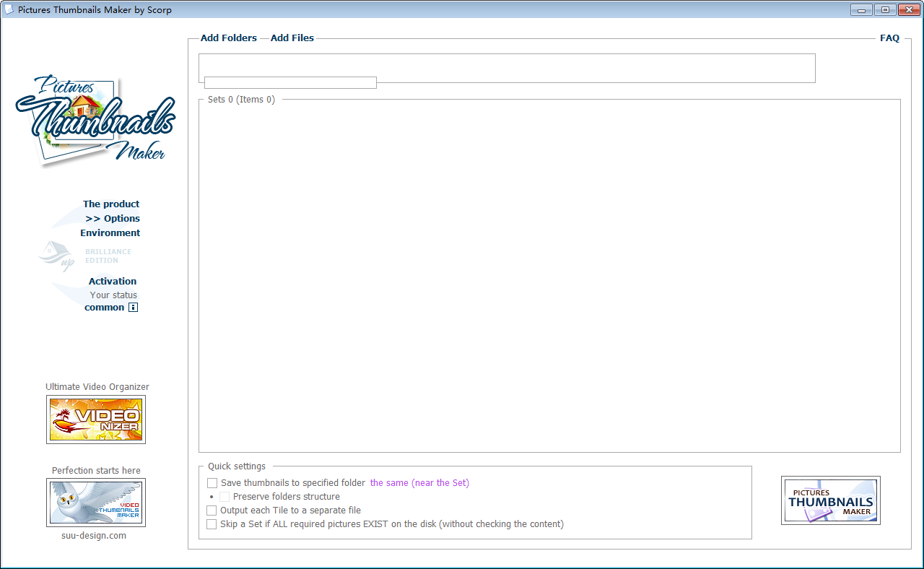Image resolution: width=924 pixels, height=569 pixels.
Task: Click the Ultimate Video Organizer caption
Action: 97,387
